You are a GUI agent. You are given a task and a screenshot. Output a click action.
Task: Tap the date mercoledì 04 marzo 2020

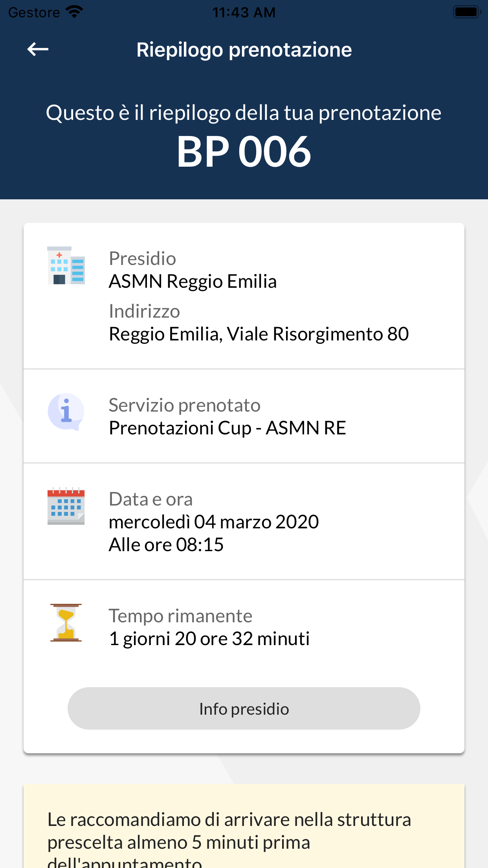(214, 522)
